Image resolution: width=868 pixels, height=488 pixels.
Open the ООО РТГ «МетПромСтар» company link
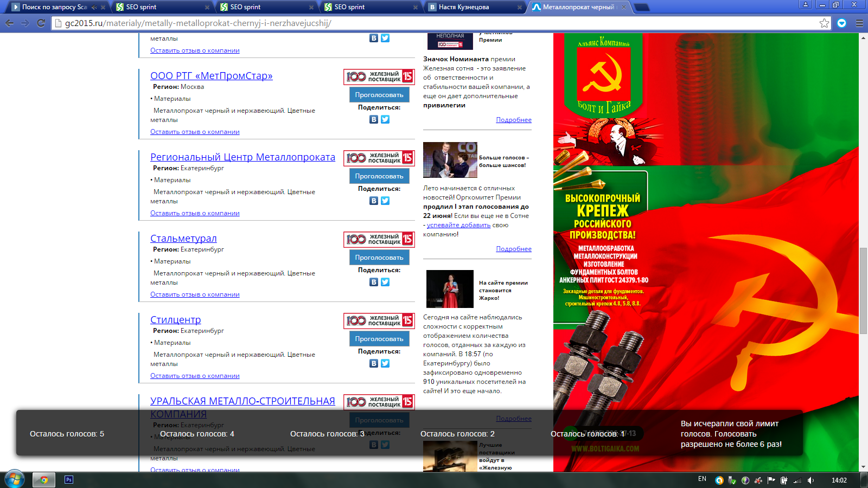point(212,76)
